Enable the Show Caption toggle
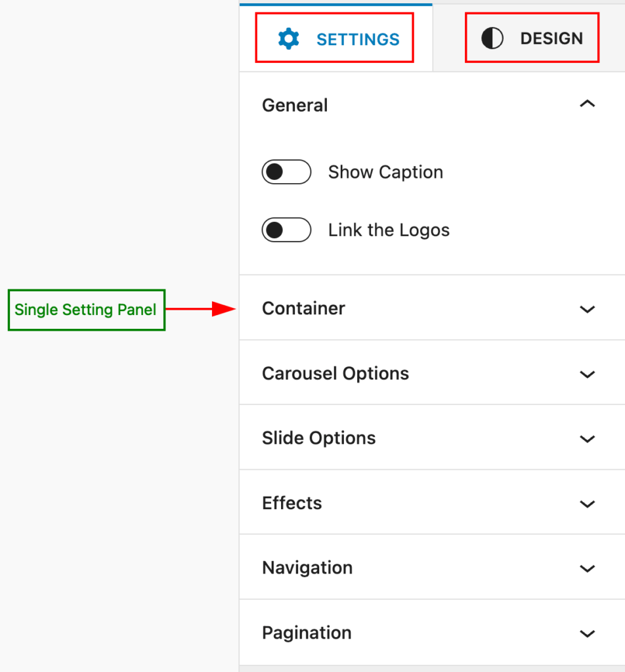 pyautogui.click(x=286, y=172)
